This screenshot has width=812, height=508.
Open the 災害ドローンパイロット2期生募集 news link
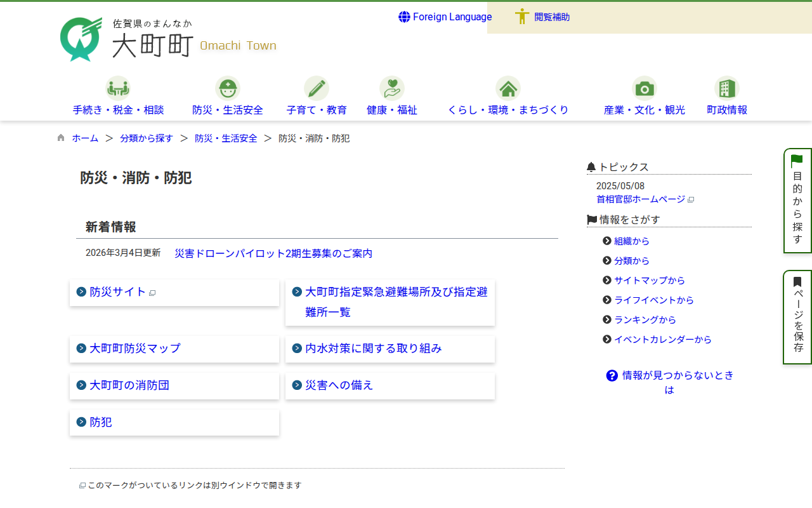click(x=273, y=253)
